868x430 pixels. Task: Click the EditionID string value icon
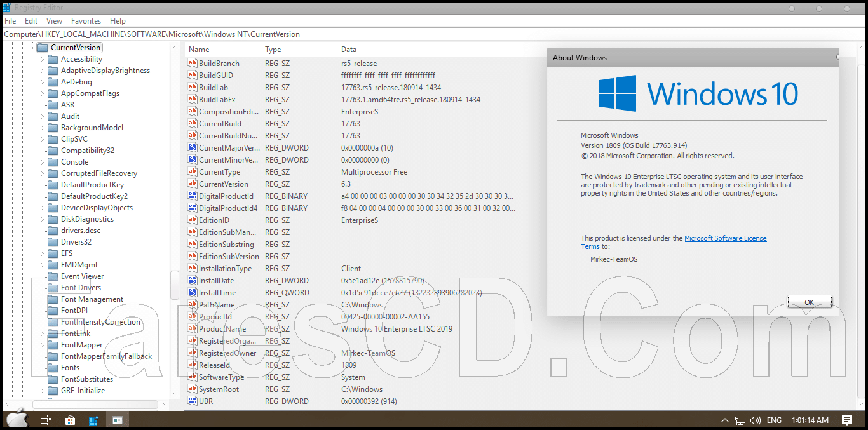193,220
